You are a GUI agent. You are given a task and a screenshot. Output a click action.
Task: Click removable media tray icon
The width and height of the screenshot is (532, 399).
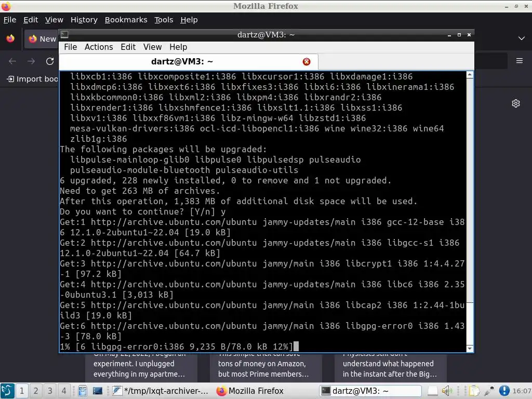(432, 391)
